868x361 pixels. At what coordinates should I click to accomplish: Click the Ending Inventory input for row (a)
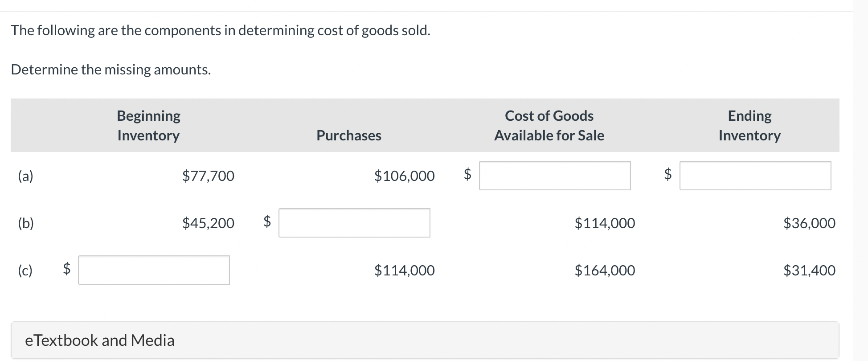tap(755, 176)
